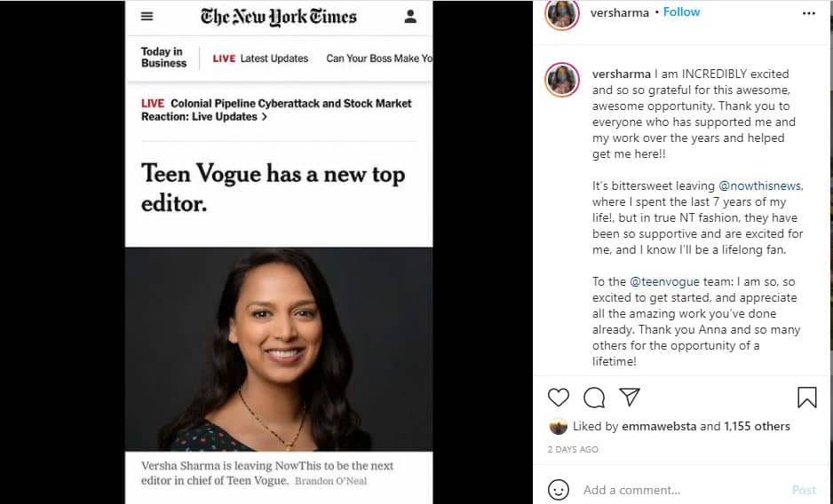Open the New York Times hamburger menu

(x=147, y=16)
